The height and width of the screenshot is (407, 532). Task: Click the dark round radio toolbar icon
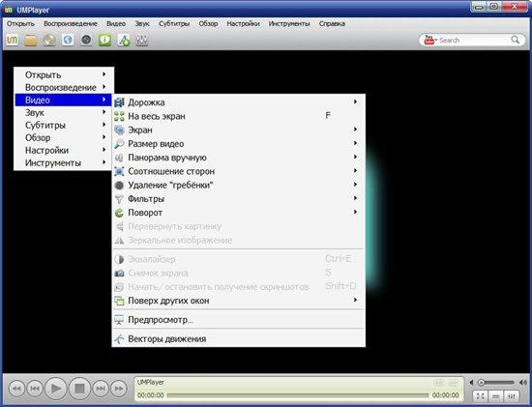(86, 41)
